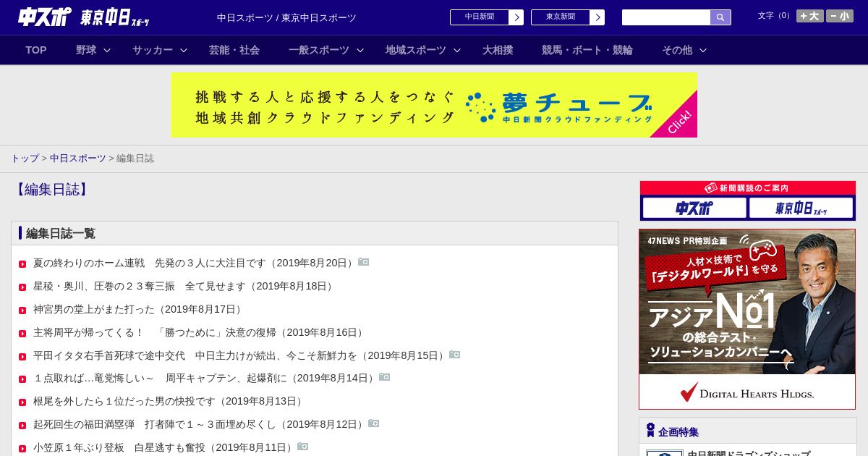
Task: Open article 平田イタタ右手首死球で途中交代
Action: pos(239,356)
